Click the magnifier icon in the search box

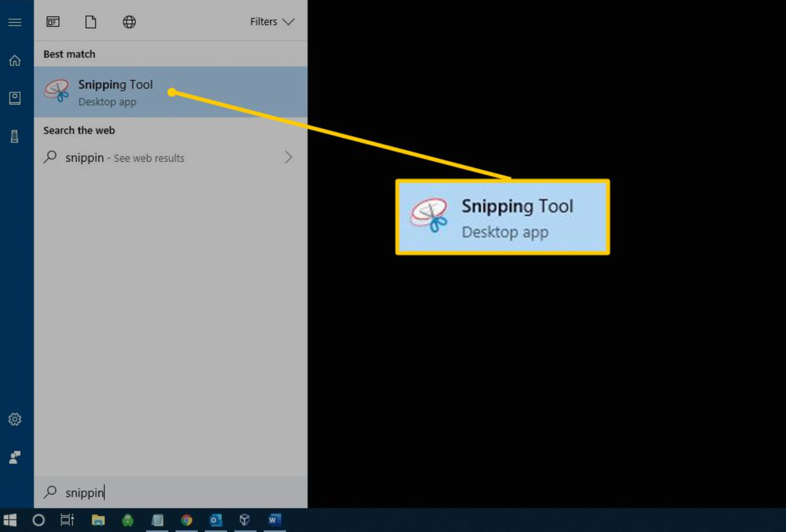[50, 492]
